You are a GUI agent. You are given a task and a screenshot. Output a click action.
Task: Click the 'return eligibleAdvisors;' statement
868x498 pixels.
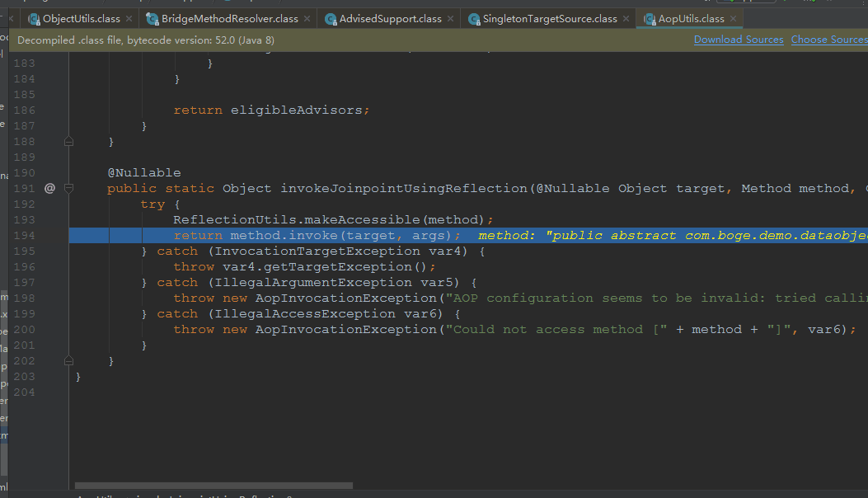[x=272, y=110]
